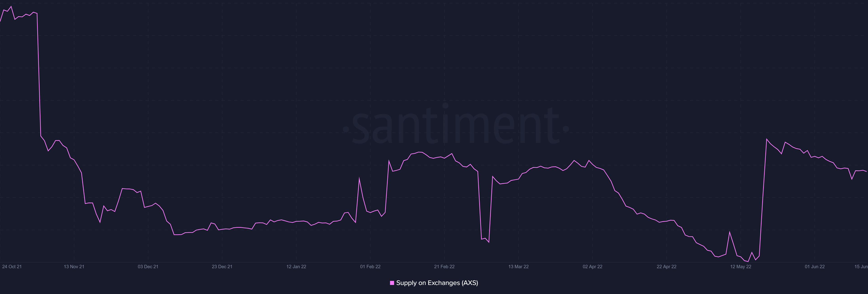Select the 24 Oct 21 axis date

click(12, 267)
